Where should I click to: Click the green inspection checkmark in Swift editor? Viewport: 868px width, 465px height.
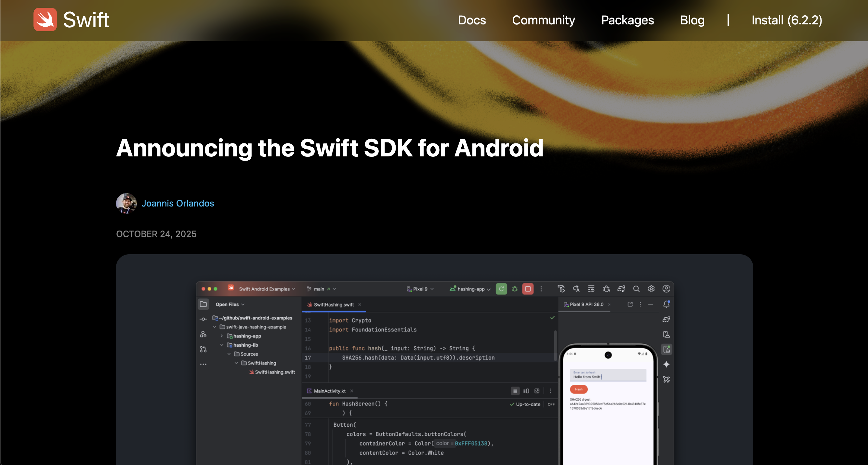552,317
